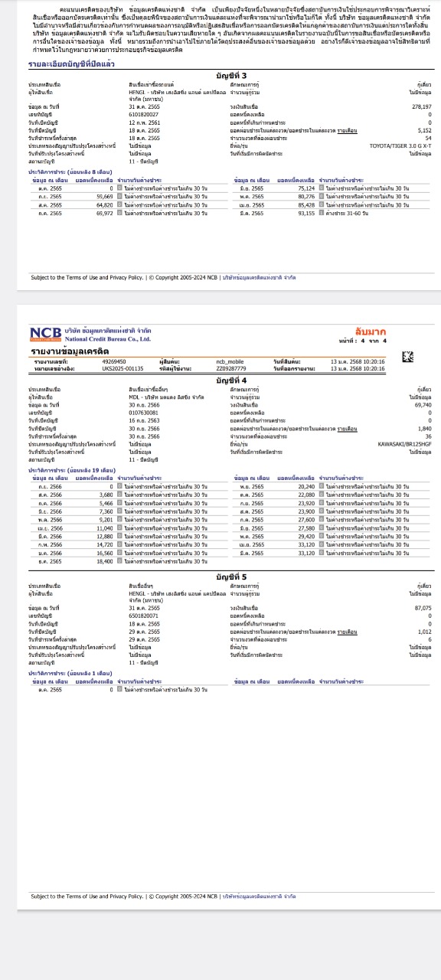Click status square beside 5,466 balance
441x980 pixels.
[x=119, y=503]
